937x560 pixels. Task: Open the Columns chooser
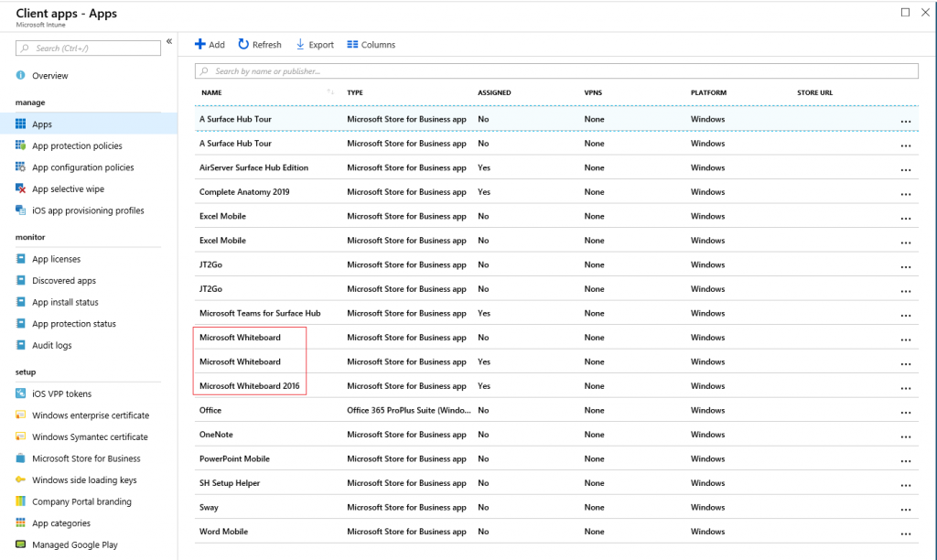click(x=371, y=44)
